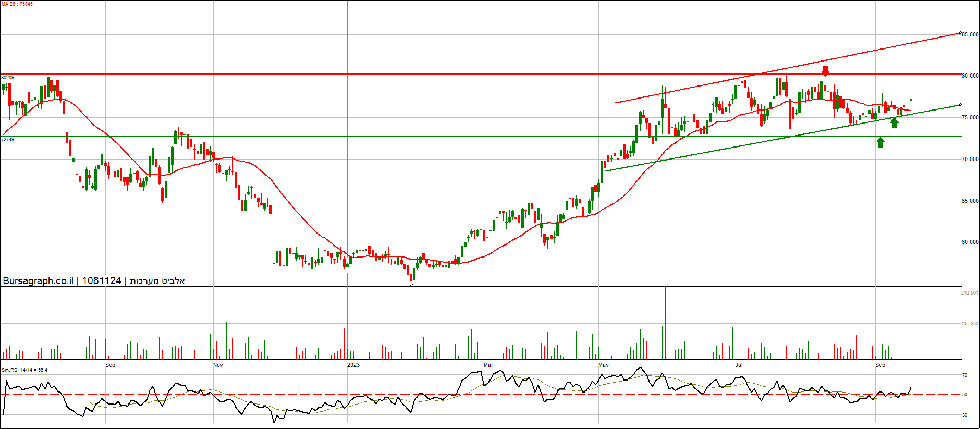
Task: Click the Jul date axis label
Action: pos(739,365)
